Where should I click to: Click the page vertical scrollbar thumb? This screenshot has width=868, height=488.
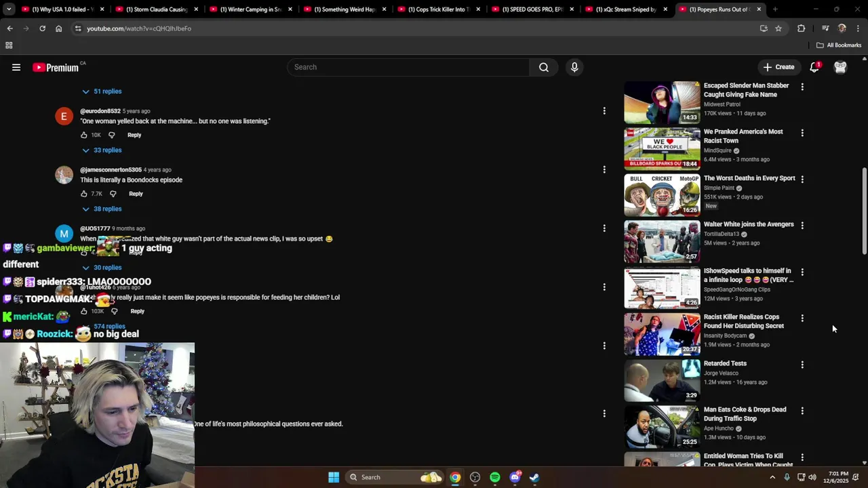click(x=864, y=211)
